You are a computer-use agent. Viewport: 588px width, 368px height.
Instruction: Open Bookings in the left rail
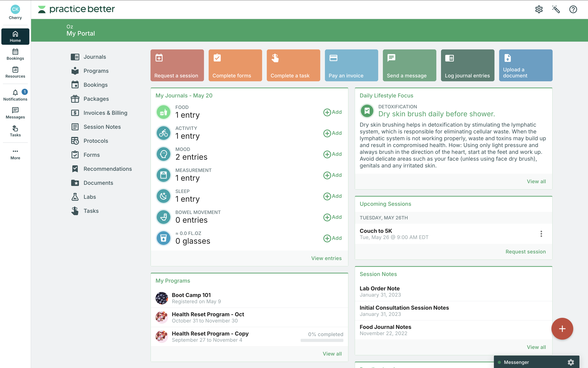point(15,54)
